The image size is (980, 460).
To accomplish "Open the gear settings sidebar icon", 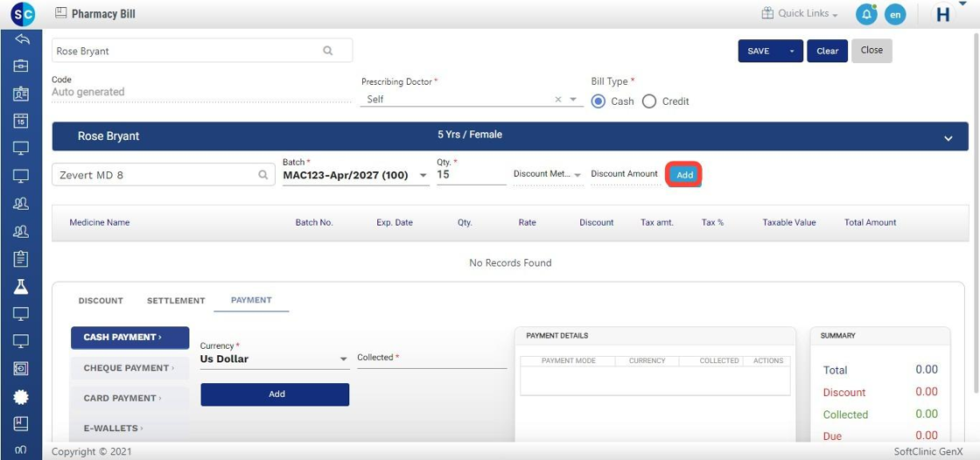I will [21, 396].
